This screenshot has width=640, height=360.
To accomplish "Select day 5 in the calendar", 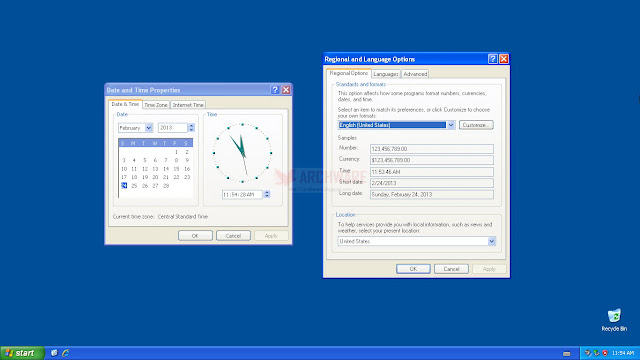I will tap(144, 160).
